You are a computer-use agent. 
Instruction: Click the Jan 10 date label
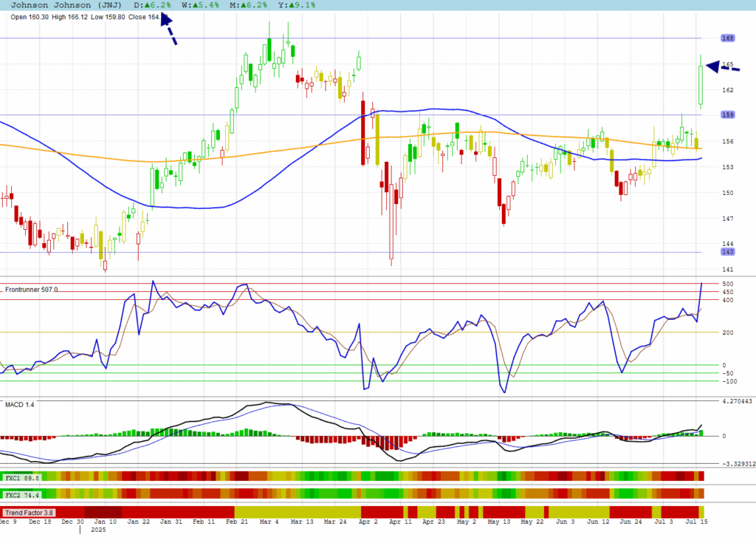(105, 522)
